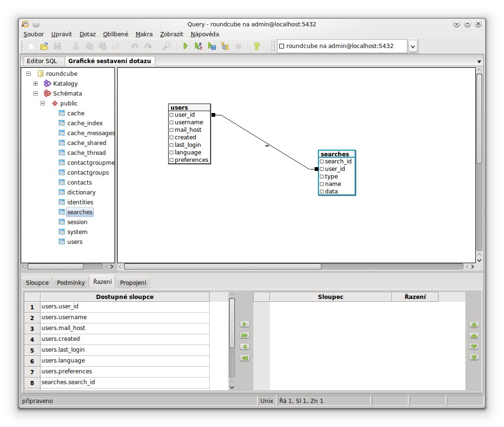
Task: Open the database connection dropdown arrow
Action: click(x=413, y=46)
